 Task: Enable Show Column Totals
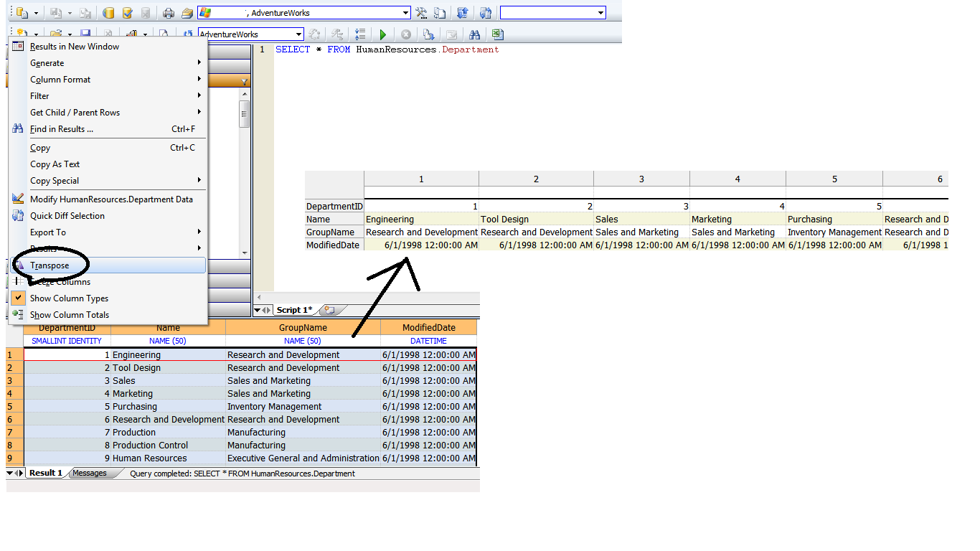70,315
